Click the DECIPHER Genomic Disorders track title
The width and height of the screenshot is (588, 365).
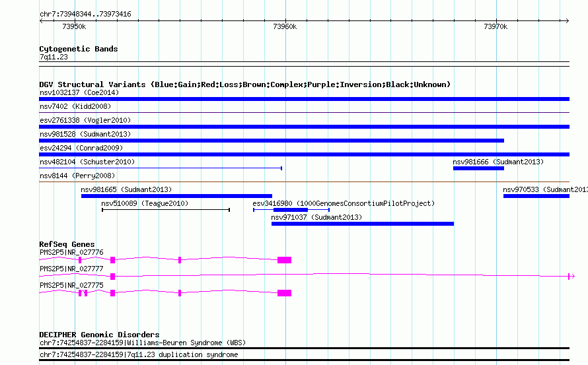pos(99,335)
